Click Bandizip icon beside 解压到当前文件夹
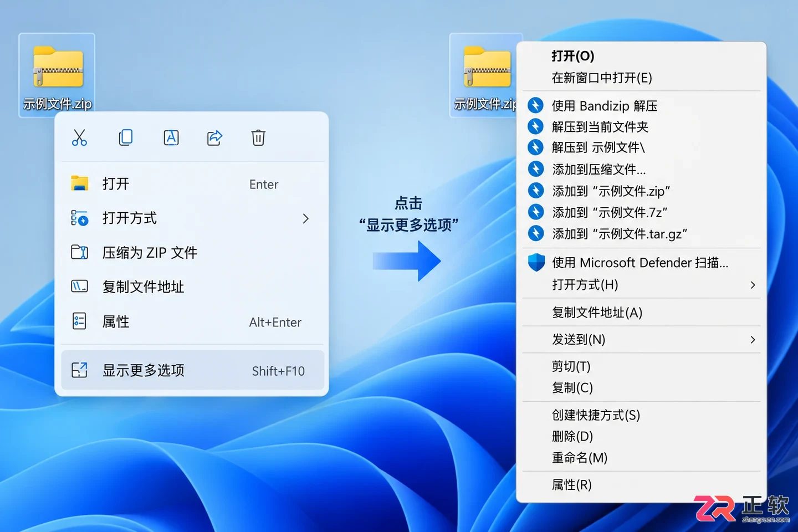This screenshot has width=798, height=532. click(x=535, y=126)
